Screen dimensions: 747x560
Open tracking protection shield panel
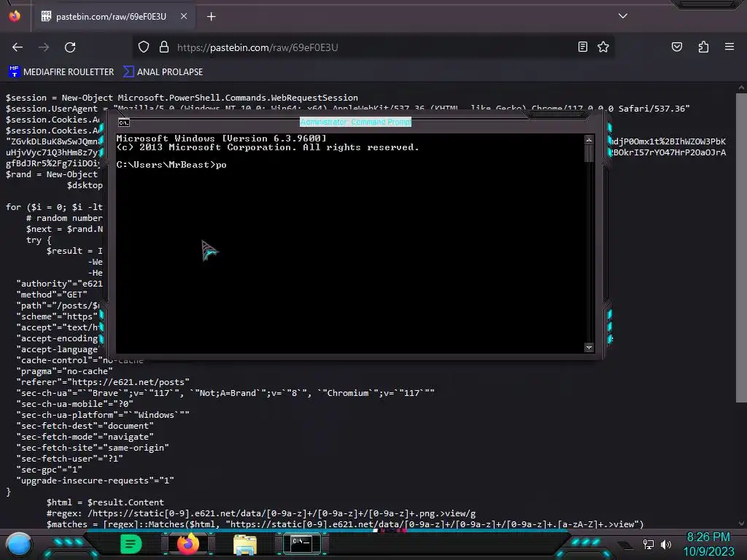(144, 47)
